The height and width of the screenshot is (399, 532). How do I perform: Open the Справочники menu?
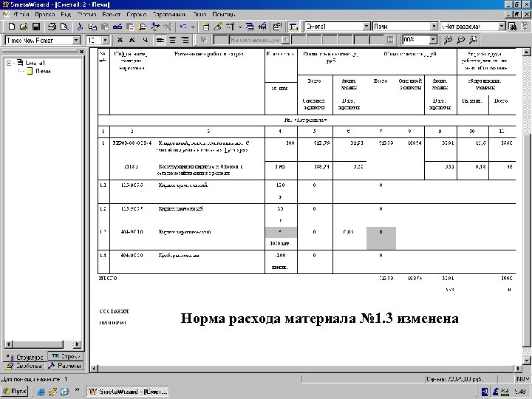[168, 15]
